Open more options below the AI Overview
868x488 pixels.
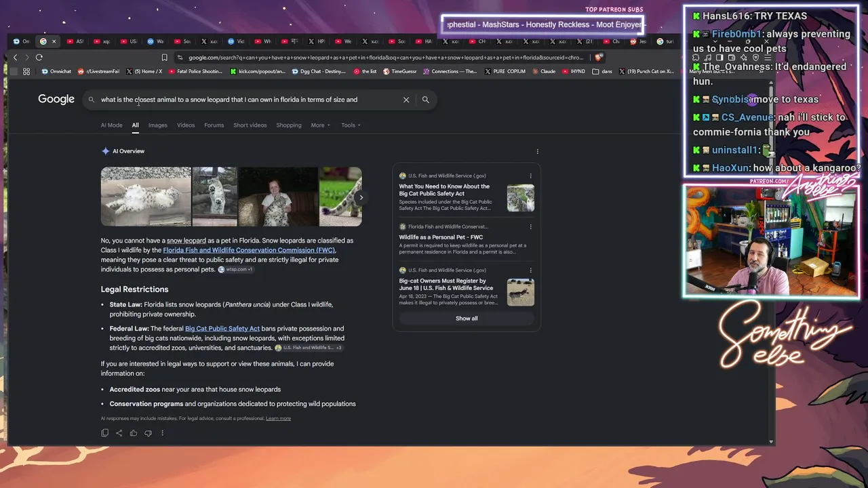[162, 433]
